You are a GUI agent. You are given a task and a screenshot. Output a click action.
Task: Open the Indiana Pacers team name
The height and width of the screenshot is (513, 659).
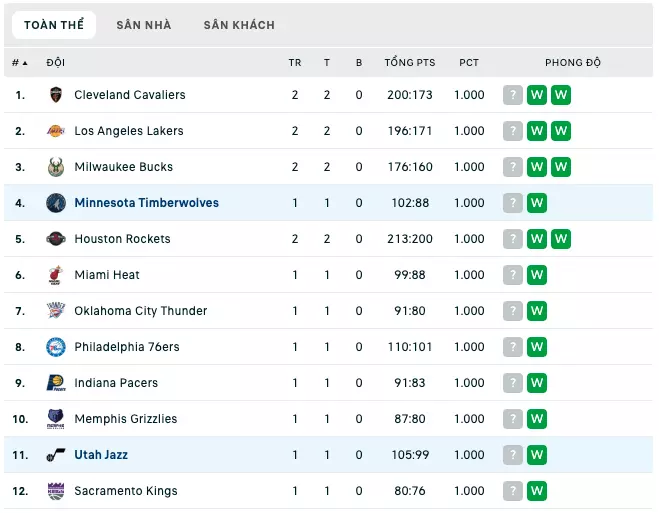[x=116, y=383]
